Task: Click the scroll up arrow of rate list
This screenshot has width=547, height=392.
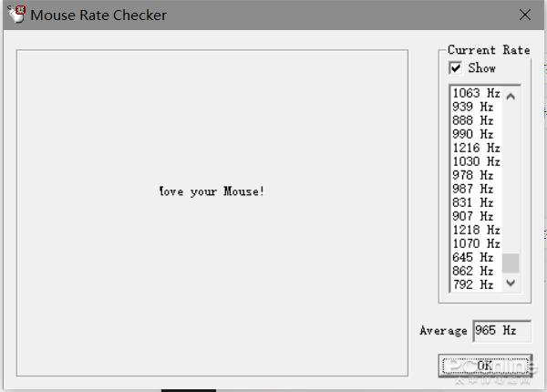Action: point(511,97)
